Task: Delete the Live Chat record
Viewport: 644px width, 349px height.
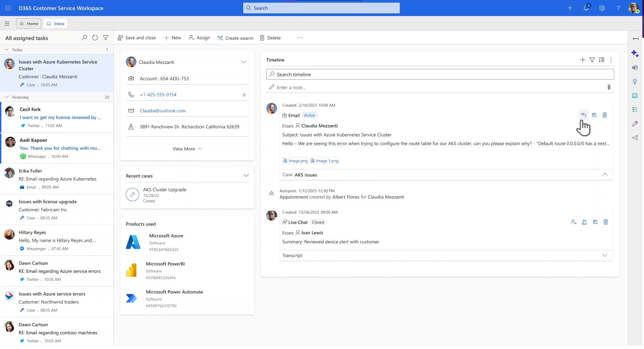Action: tap(606, 222)
